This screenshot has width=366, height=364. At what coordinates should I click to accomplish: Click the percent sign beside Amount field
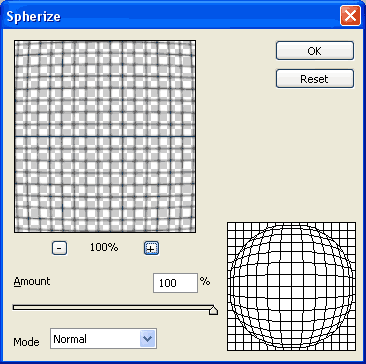tap(205, 281)
